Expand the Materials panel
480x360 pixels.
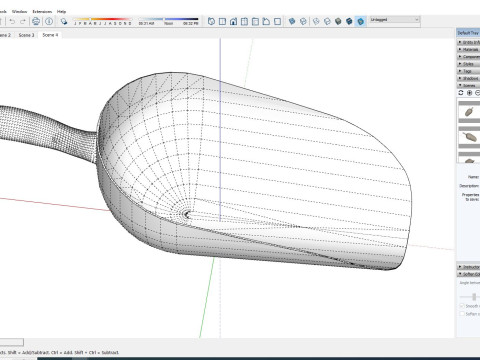coord(469,49)
